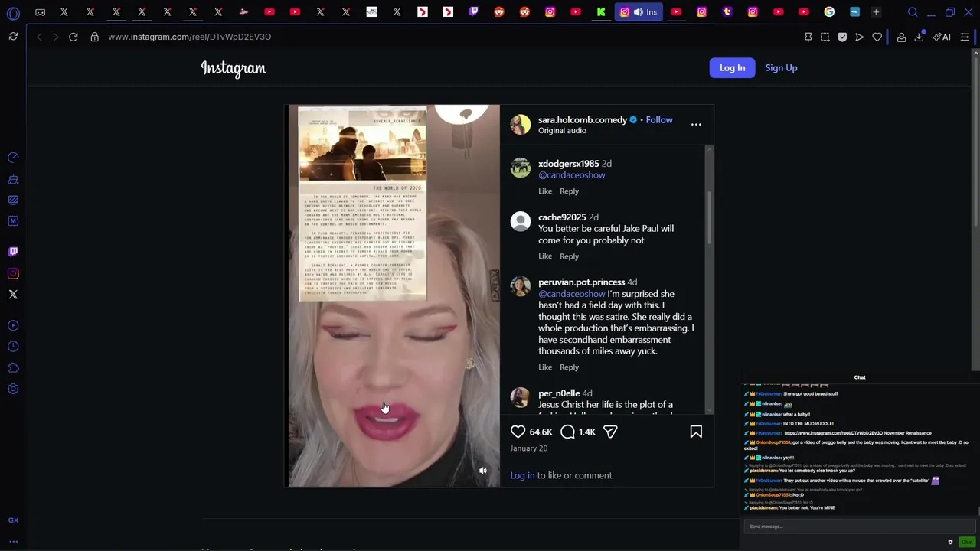Click the '64.6K' likes count

click(x=541, y=432)
